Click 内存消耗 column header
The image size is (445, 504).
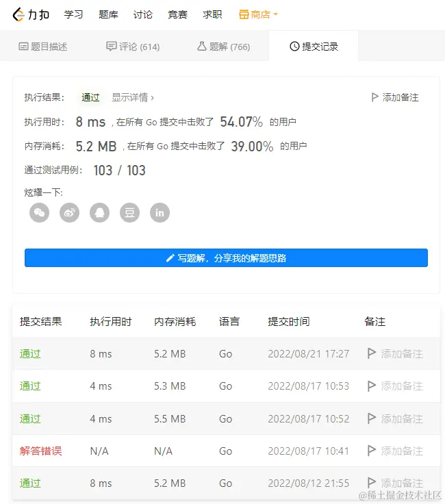tap(175, 321)
